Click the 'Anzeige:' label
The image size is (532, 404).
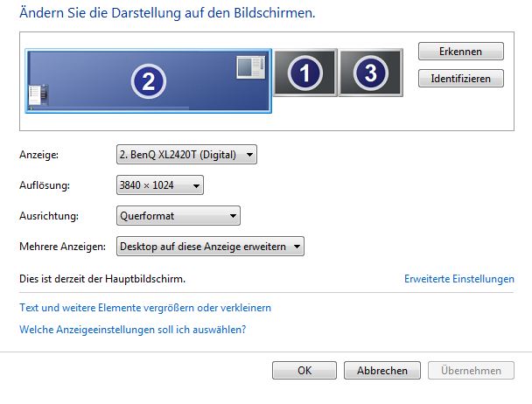click(x=39, y=155)
